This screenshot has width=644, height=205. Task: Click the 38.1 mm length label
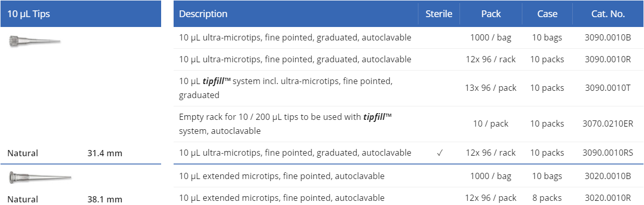(x=105, y=199)
